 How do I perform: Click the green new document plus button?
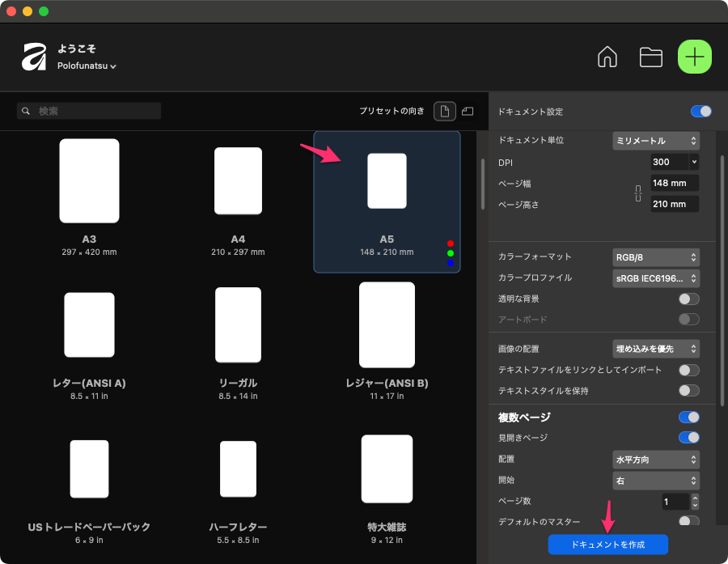click(694, 57)
